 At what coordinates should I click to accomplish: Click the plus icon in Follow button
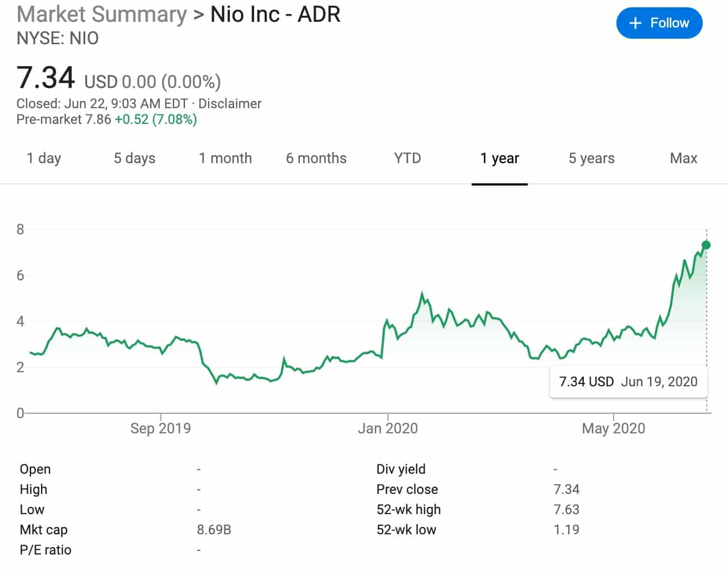pyautogui.click(x=634, y=23)
